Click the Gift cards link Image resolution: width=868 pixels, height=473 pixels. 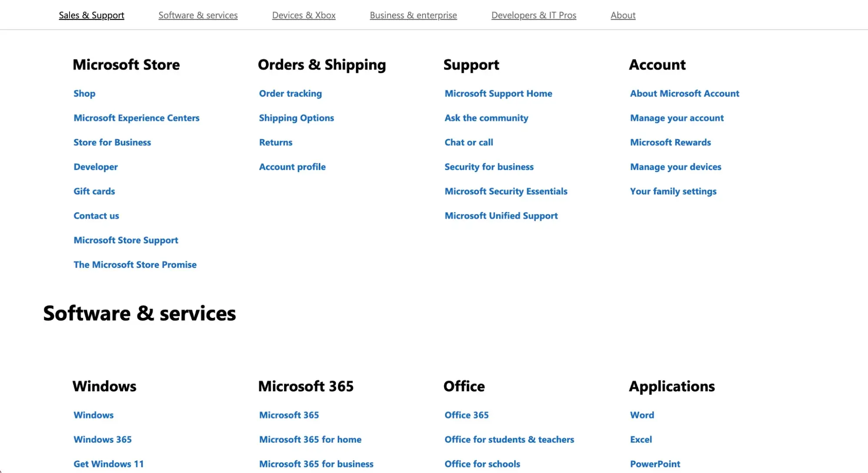94,191
